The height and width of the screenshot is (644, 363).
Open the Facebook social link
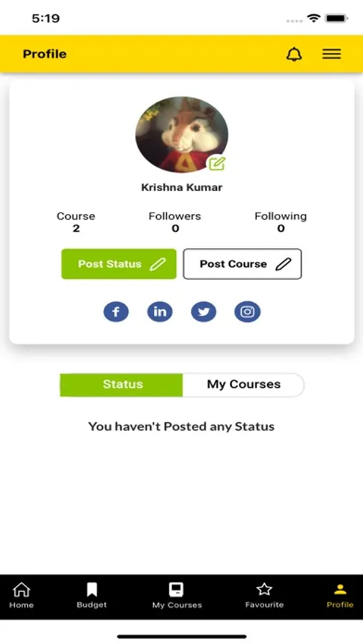116,312
